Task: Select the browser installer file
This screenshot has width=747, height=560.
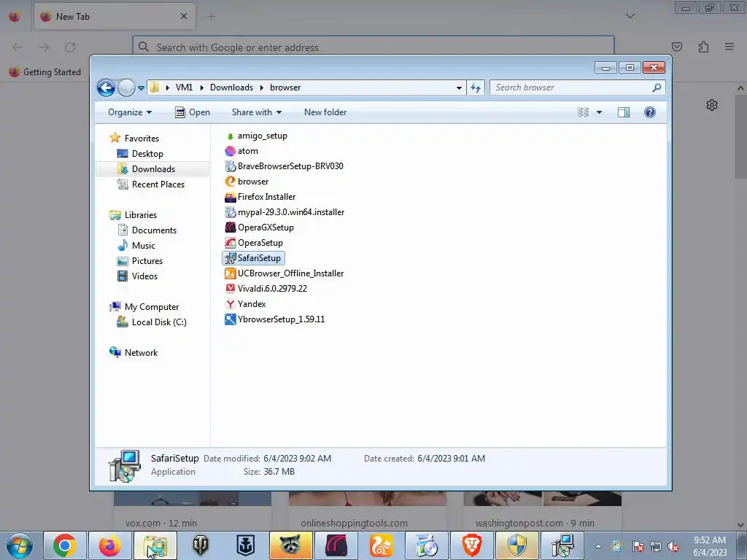Action: [247, 182]
